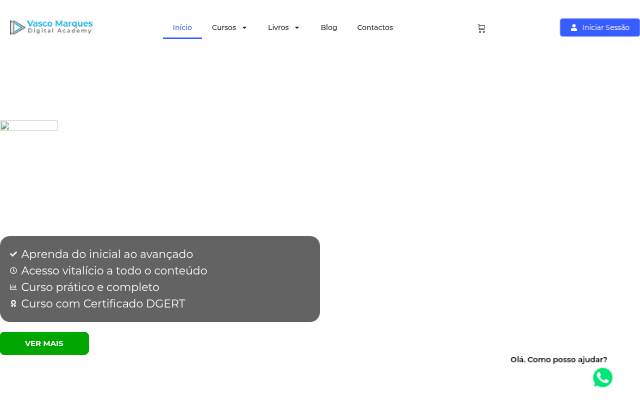
Task: Expand the Livros dropdown arrow
Action: (x=297, y=28)
